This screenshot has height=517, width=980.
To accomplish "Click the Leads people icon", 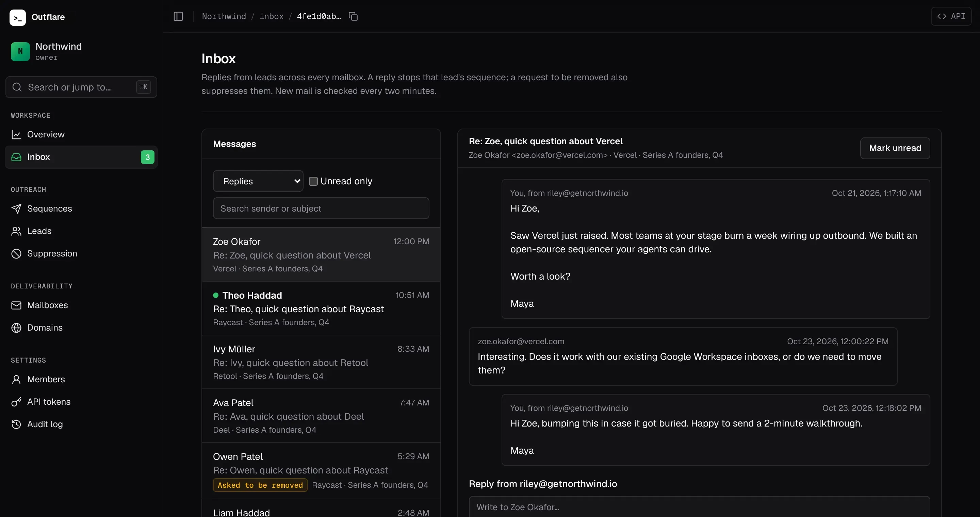I will [16, 231].
